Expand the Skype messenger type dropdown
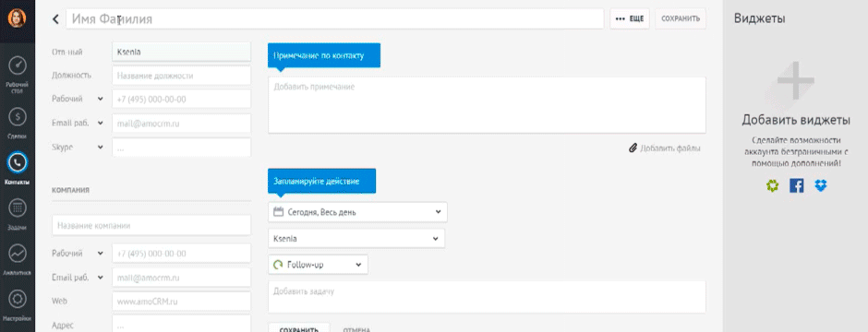The image size is (868, 332). pos(101,148)
